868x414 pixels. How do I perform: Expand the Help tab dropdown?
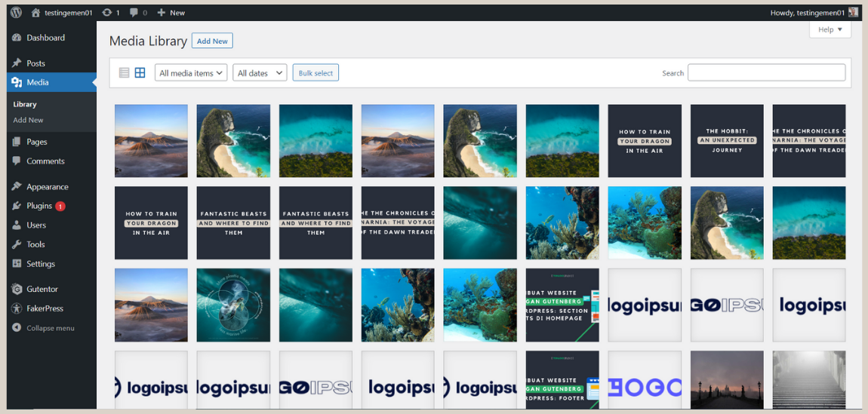point(830,29)
